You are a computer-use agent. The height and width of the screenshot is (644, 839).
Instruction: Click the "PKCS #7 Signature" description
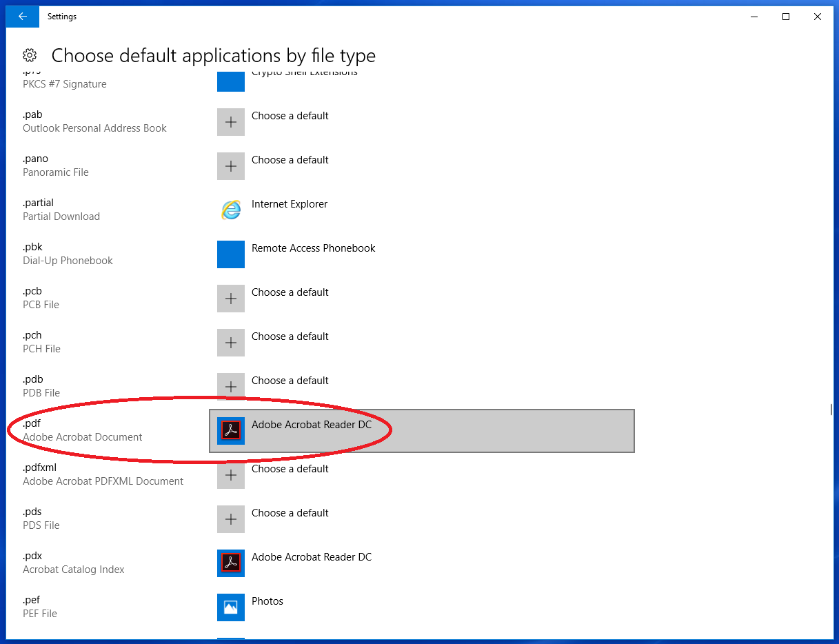[65, 84]
